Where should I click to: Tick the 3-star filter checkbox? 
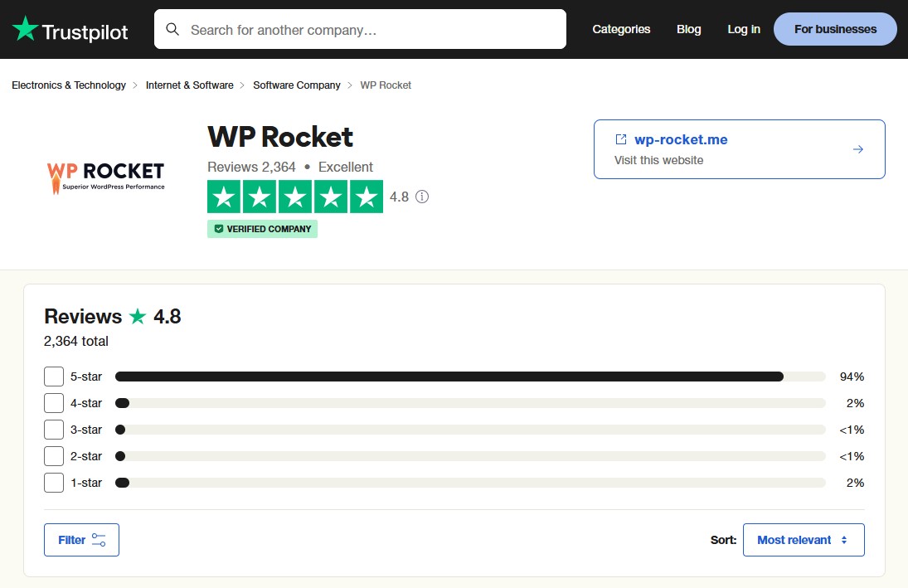[x=54, y=430]
